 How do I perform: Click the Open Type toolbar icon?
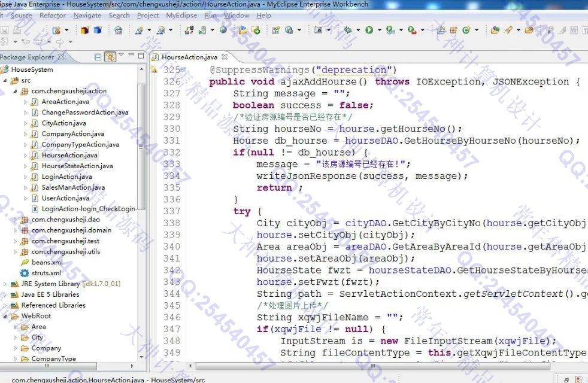point(495,30)
